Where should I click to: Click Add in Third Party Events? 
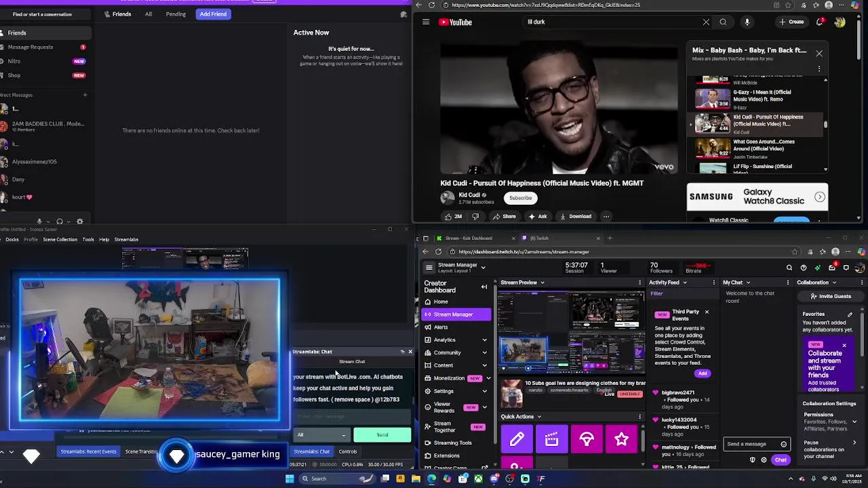click(703, 373)
